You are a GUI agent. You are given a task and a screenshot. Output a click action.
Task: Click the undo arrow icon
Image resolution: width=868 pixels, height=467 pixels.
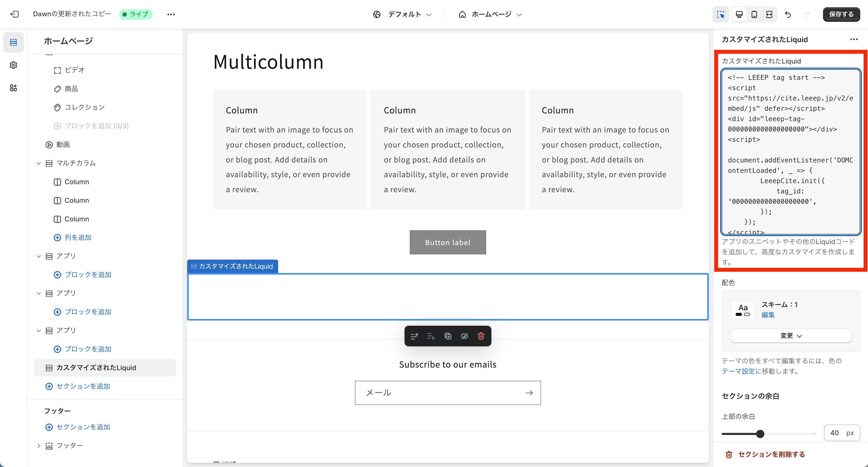[x=788, y=14]
